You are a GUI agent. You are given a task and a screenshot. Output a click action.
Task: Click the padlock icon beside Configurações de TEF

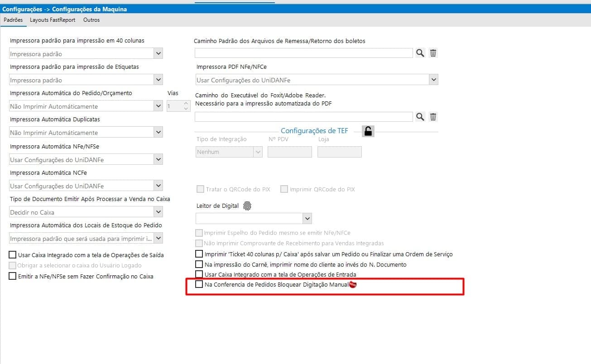click(368, 131)
